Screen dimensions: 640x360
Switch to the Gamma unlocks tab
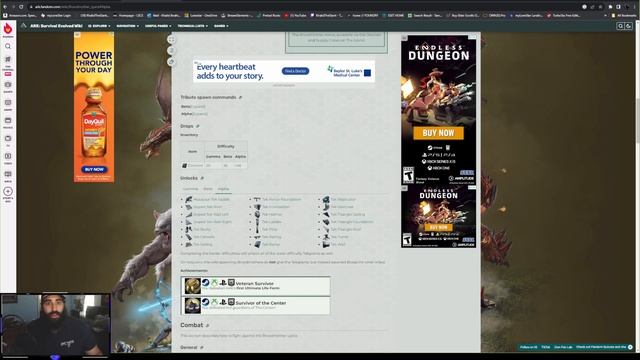[190, 189]
